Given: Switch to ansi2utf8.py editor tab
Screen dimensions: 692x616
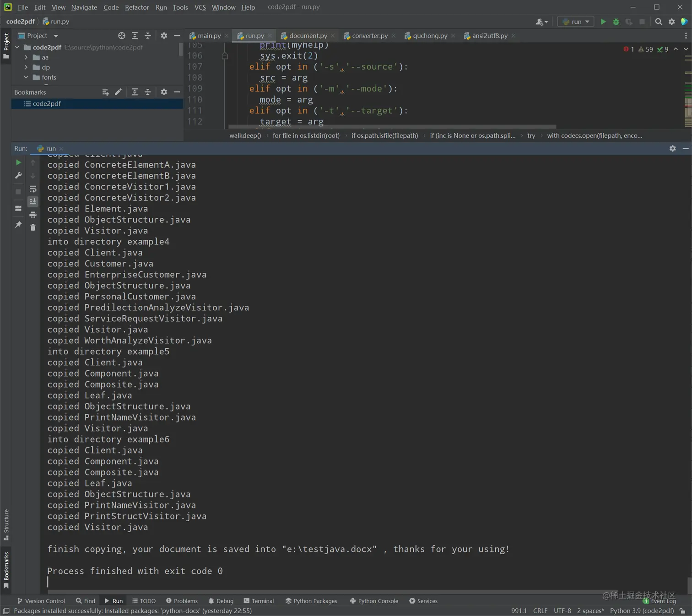Looking at the screenshot, I should click(490, 36).
